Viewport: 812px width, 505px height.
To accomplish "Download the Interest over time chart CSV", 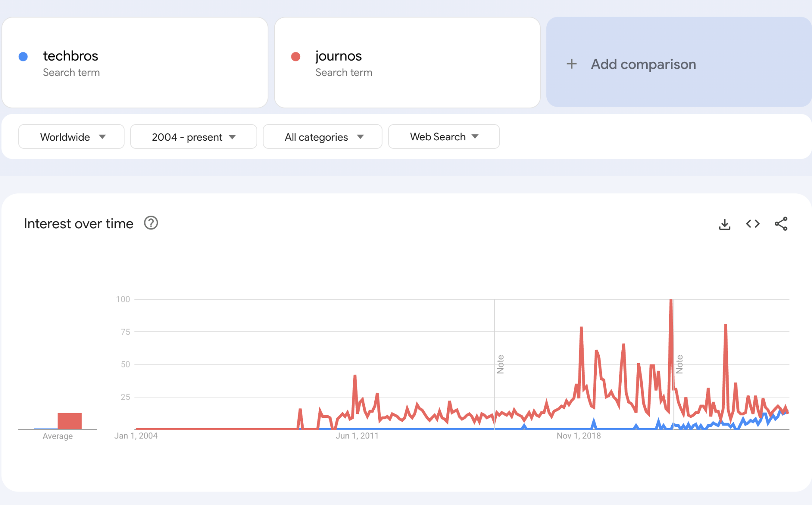I will click(x=724, y=224).
